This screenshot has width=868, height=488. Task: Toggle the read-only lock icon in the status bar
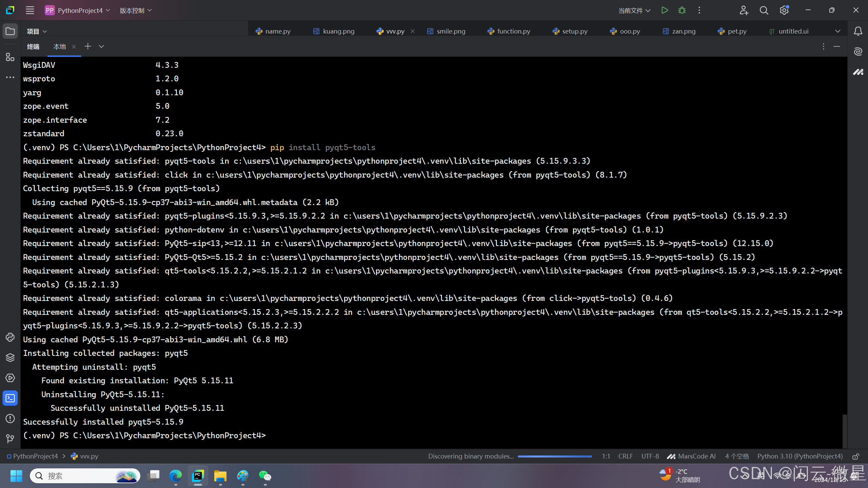pyautogui.click(x=856, y=456)
